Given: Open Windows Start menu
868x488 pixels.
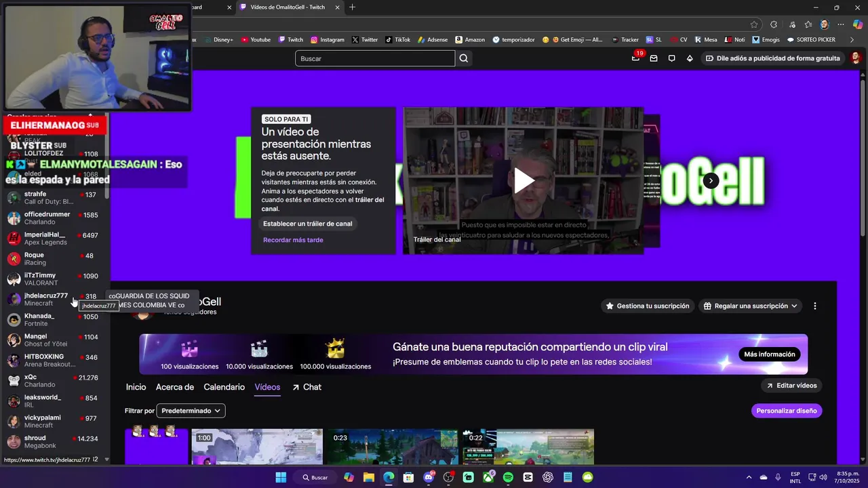Looking at the screenshot, I should (x=281, y=477).
